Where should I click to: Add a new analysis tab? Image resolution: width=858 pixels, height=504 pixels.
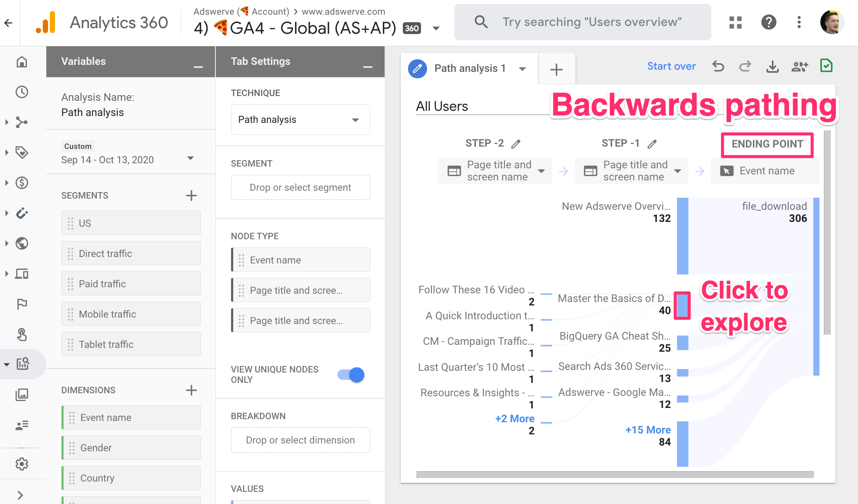pyautogui.click(x=556, y=69)
